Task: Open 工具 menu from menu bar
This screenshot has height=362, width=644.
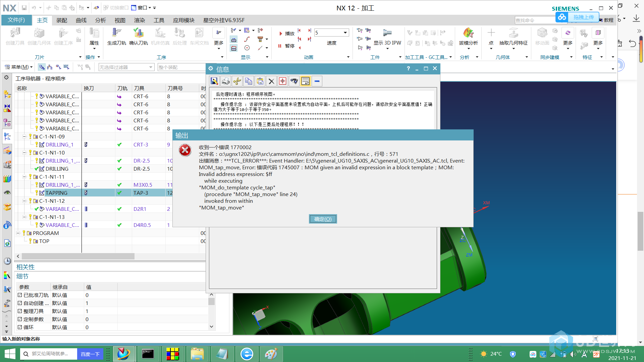Action: (x=159, y=22)
